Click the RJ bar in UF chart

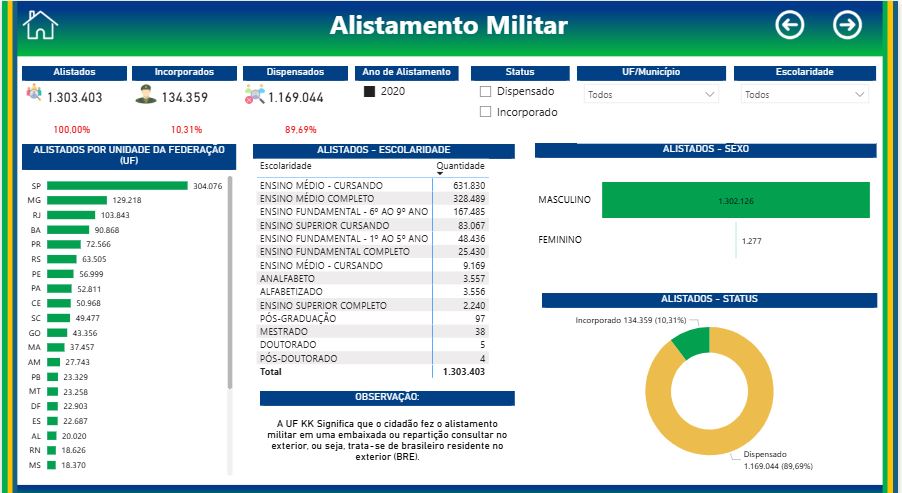coord(71,215)
